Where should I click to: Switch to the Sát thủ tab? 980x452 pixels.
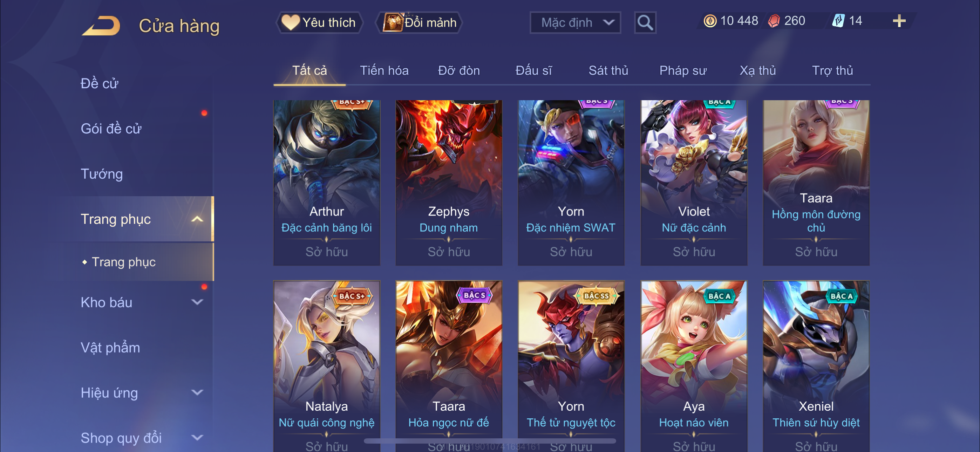pos(608,70)
